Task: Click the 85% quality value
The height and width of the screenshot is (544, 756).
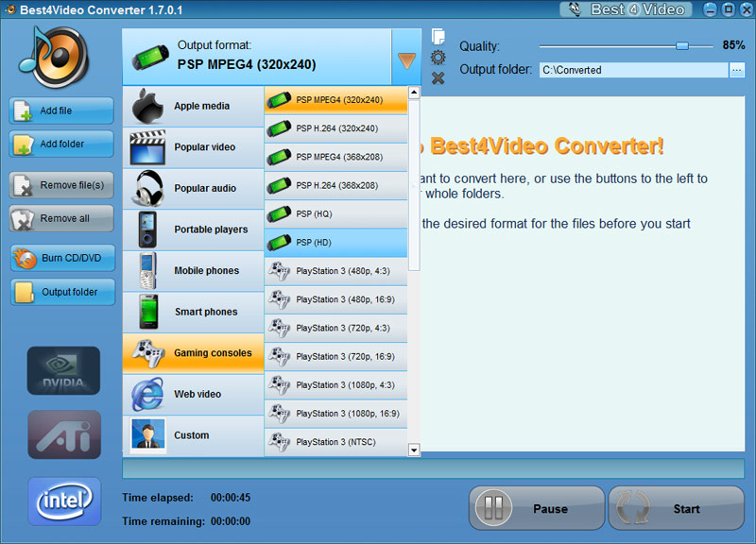Action: 733,45
